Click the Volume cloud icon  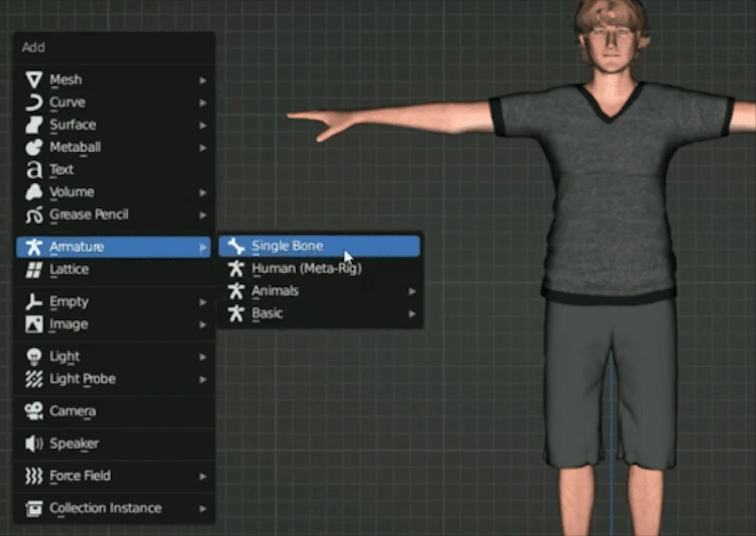tap(34, 192)
